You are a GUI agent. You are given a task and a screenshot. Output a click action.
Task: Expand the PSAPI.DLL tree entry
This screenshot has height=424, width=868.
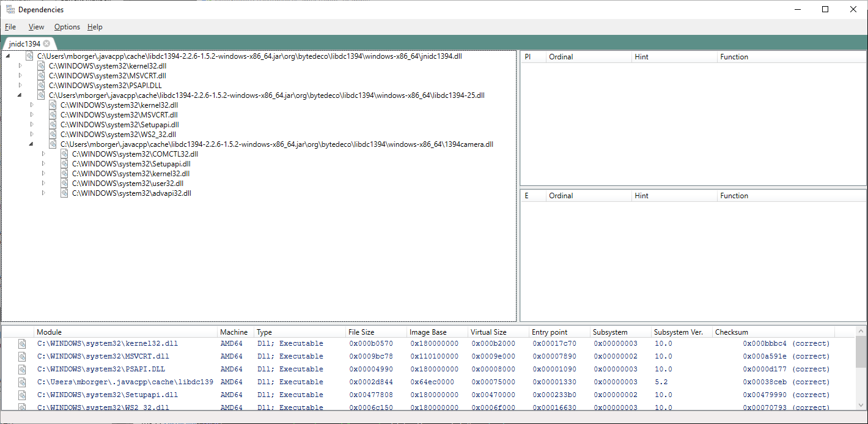pyautogui.click(x=19, y=85)
